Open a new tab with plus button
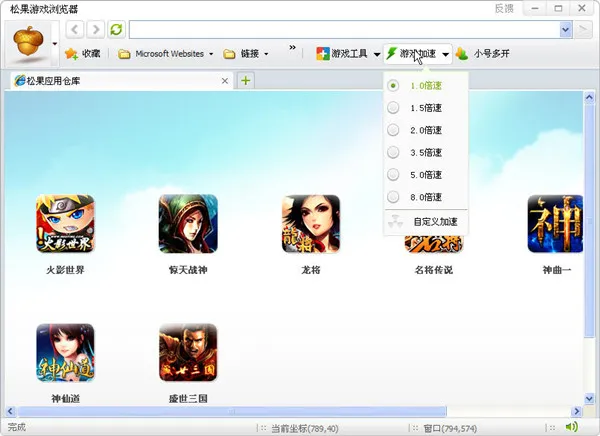 (x=246, y=80)
